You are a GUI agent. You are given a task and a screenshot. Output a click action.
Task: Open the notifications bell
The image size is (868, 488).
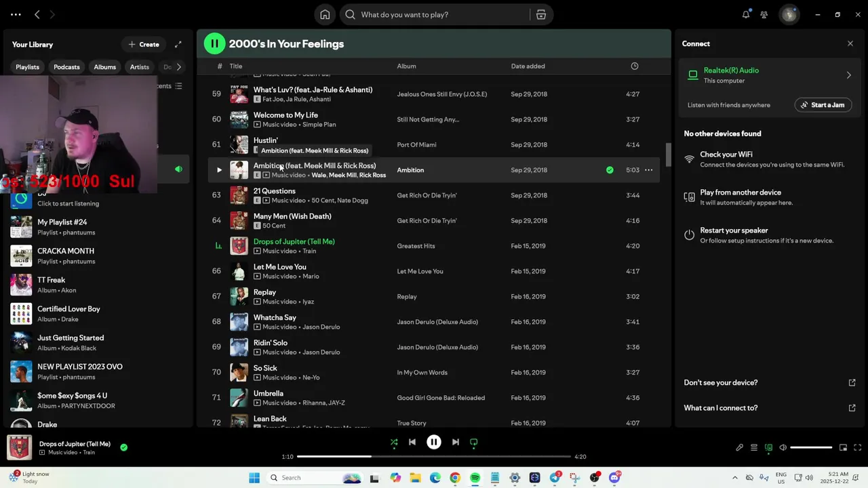pos(746,14)
